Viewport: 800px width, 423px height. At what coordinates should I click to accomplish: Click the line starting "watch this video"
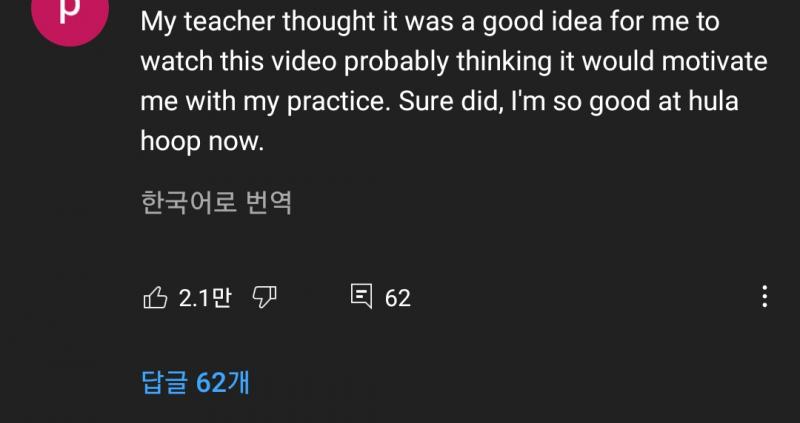[454, 62]
